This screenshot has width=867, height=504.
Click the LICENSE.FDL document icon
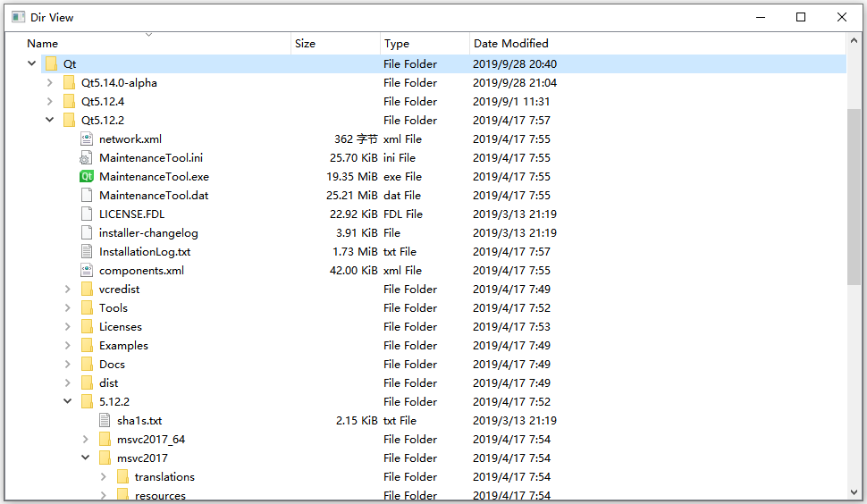(x=87, y=214)
